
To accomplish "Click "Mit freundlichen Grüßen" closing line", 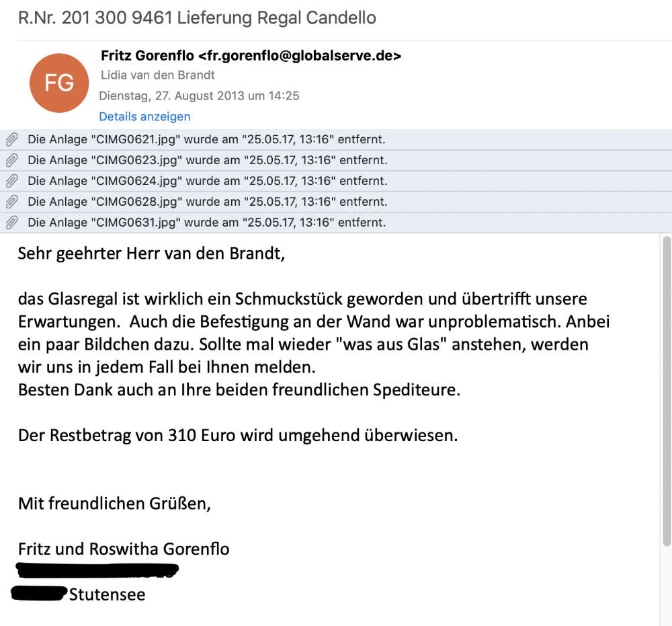I will coord(114,503).
